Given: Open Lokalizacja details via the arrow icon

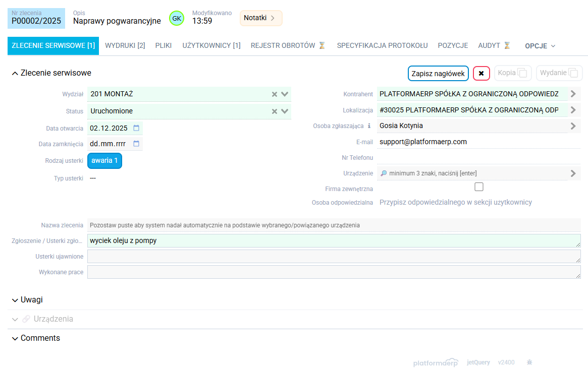Looking at the screenshot, I should click(x=573, y=109).
